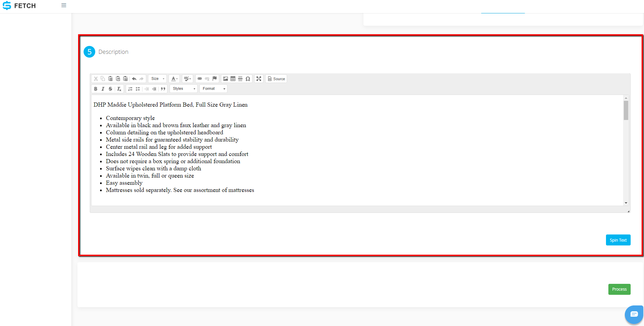Click 'Available in black and brown faux leather' line
The height and width of the screenshot is (326, 644).
click(176, 125)
